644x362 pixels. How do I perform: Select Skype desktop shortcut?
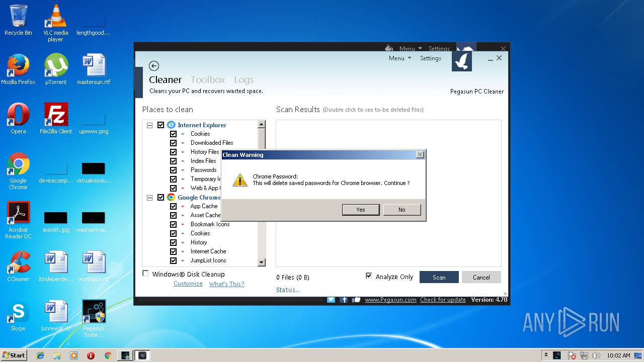[x=18, y=316]
